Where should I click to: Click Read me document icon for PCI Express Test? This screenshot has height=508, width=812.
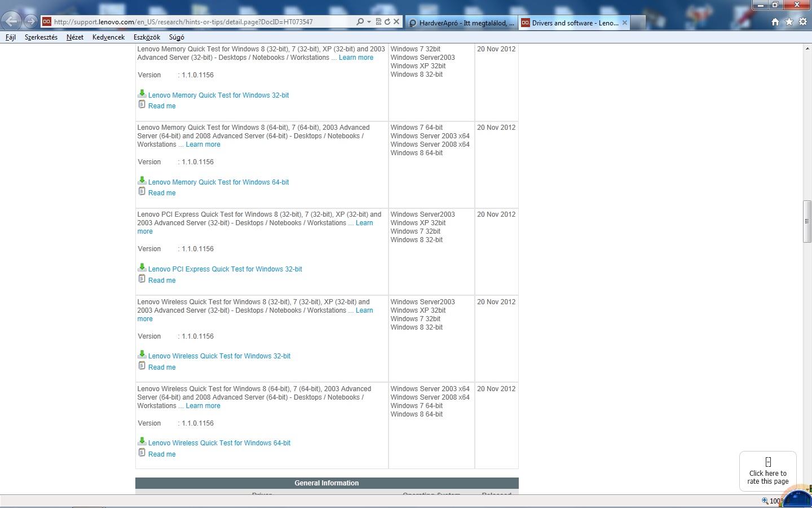coord(142,279)
